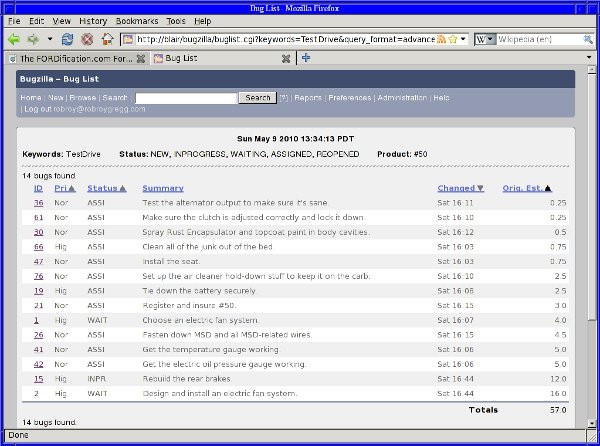Click the Help link in Bugzilla header

(x=441, y=98)
